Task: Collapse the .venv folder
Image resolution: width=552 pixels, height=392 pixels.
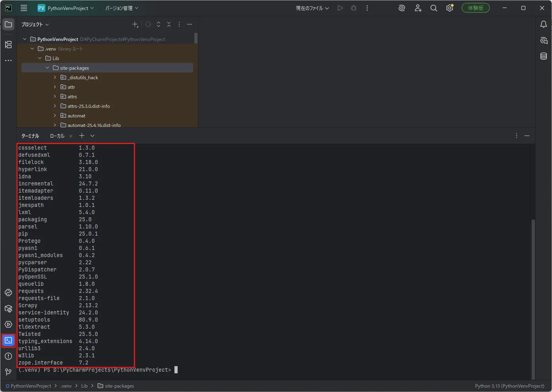Action: coord(32,49)
